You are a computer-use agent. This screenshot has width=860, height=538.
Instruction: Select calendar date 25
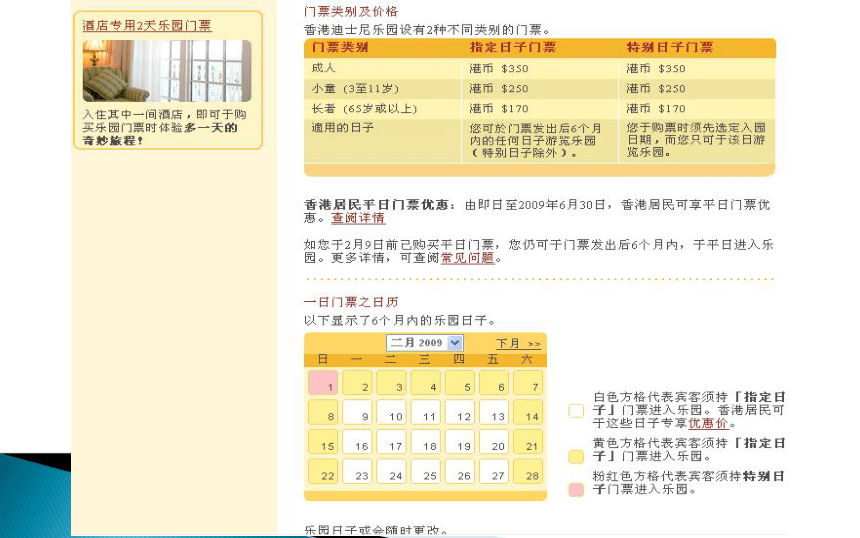tap(425, 472)
